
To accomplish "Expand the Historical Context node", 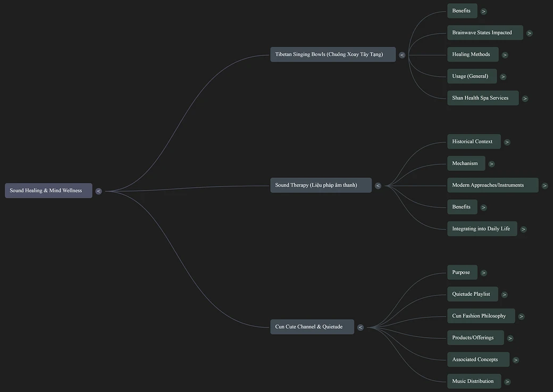I will pos(507,142).
